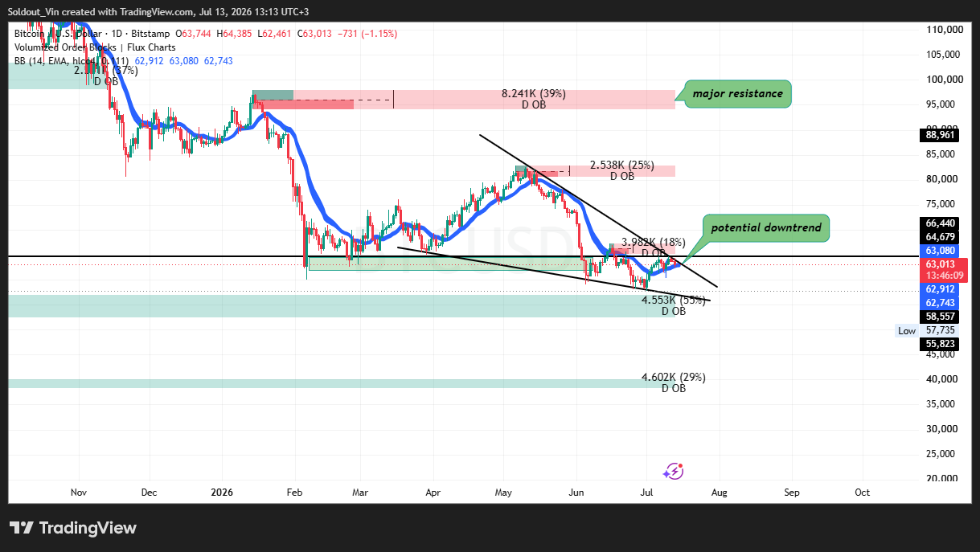This screenshot has width=980, height=552.
Task: Click the 3.982K (18%) order block label
Action: coord(654,242)
